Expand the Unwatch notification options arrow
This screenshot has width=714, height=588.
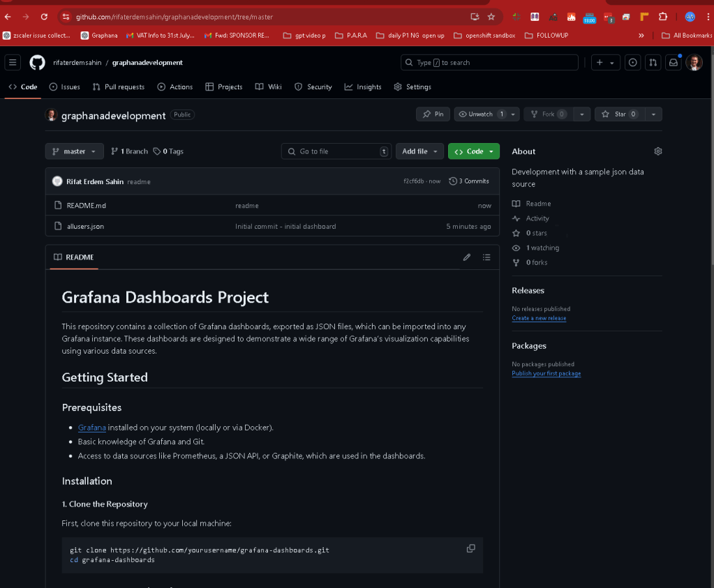point(513,114)
